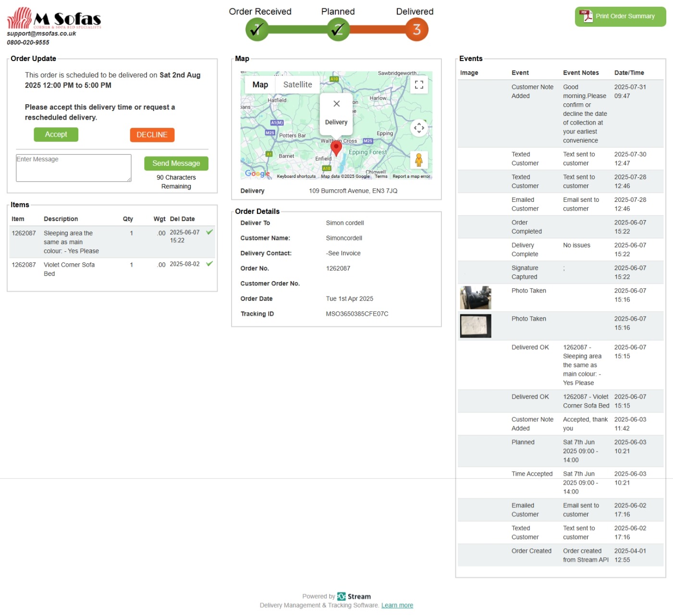Close the Delivery info popup on map
Image resolution: width=673 pixels, height=616 pixels.
coord(336,104)
